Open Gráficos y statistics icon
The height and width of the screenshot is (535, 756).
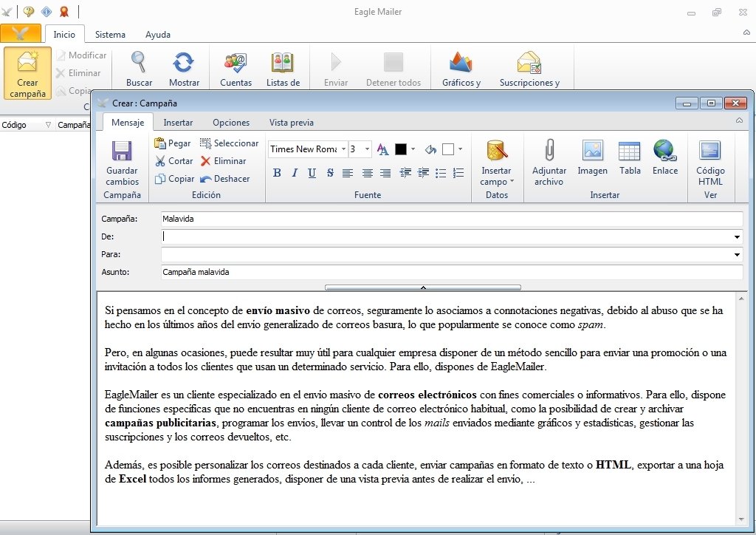(x=461, y=62)
